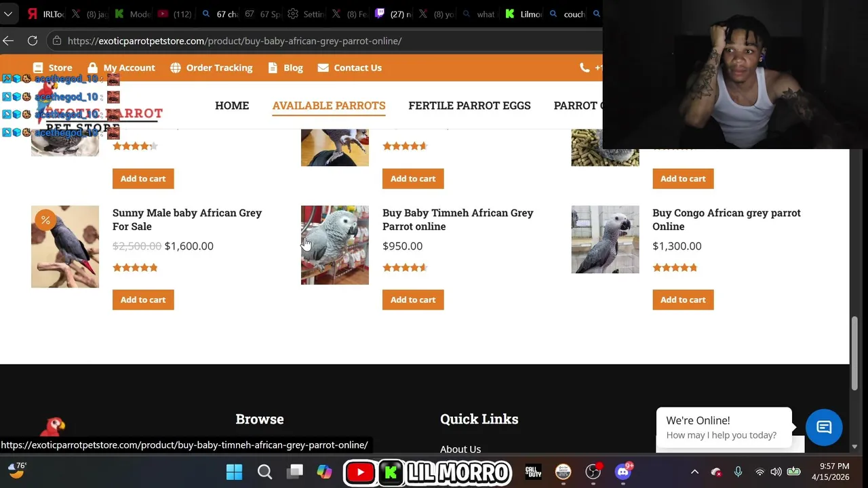Click the 'We're Online!' chat bubble
868x488 pixels.
click(724, 428)
